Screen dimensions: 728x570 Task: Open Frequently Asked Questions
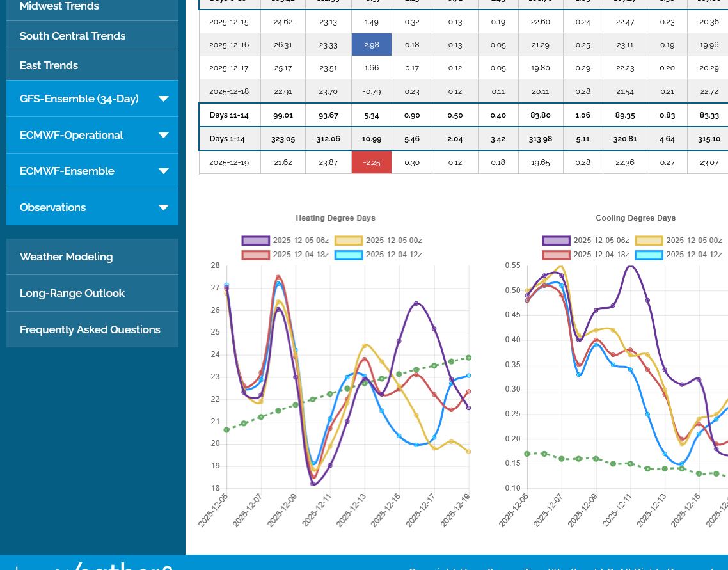90,330
